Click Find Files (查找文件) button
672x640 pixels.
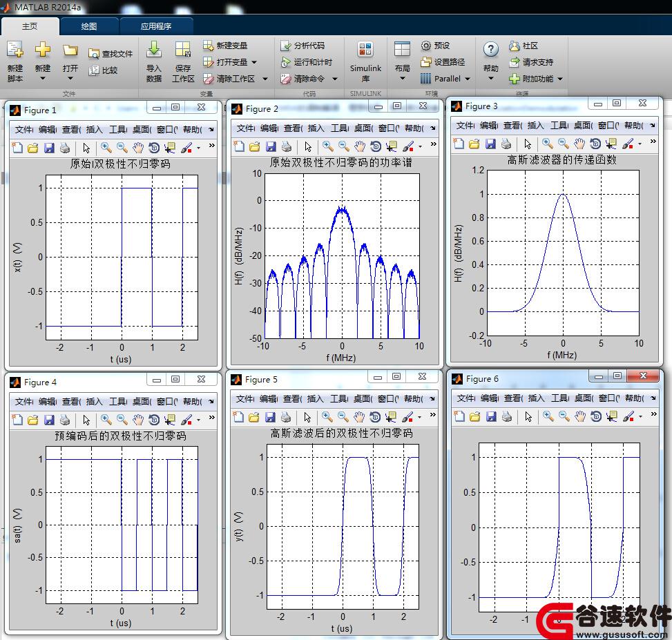(110, 54)
